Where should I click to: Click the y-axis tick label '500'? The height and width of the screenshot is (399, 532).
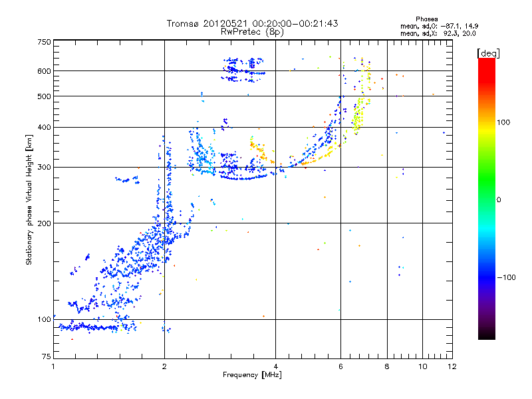pyautogui.click(x=44, y=96)
